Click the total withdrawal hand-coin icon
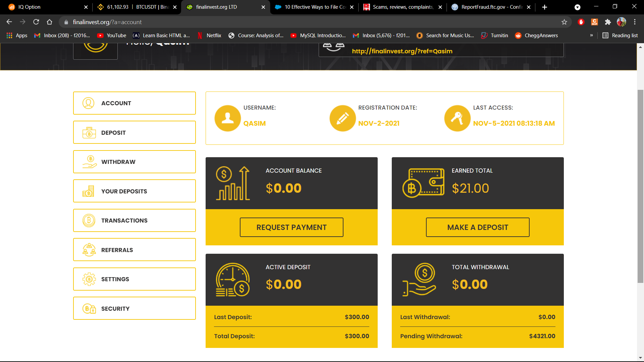The width and height of the screenshot is (644, 362). (419, 280)
